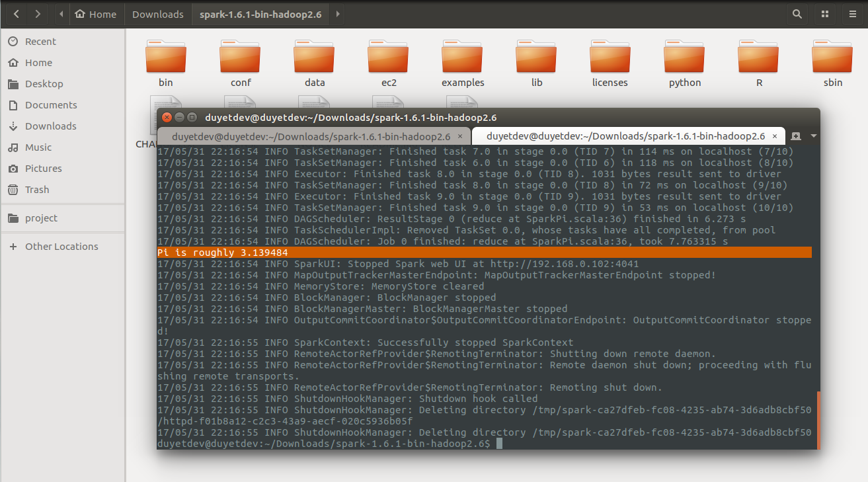Viewport: 868px width, 482px height.
Task: Open the file search magnifier
Action: [797, 14]
